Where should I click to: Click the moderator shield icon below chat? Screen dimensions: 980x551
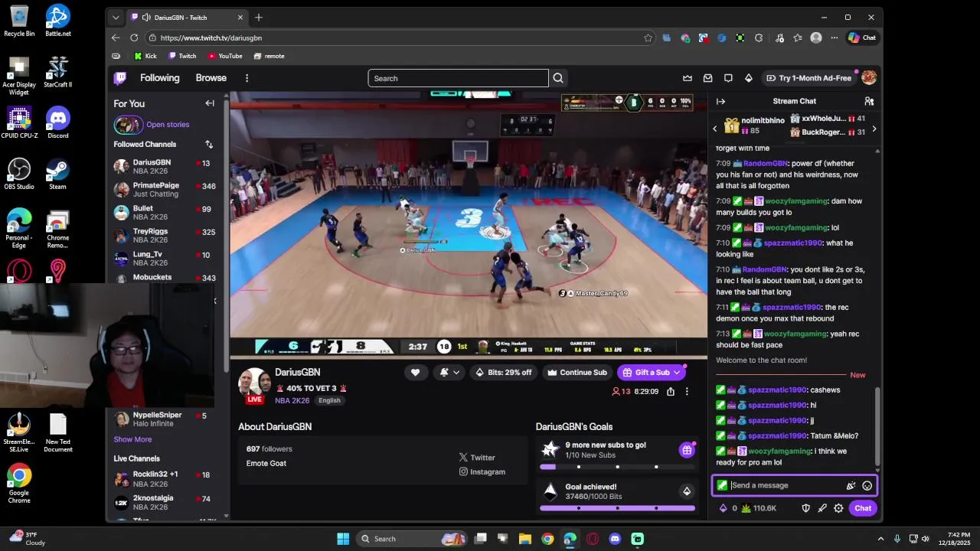point(805,508)
